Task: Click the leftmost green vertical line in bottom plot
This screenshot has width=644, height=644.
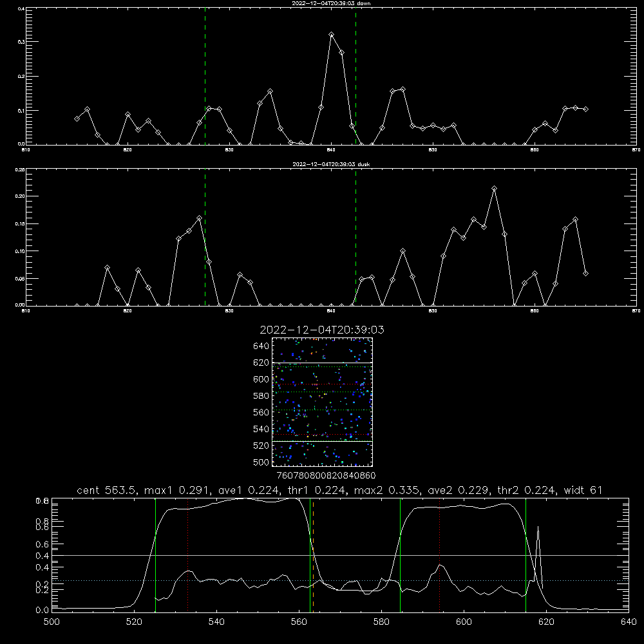Action: point(155,555)
